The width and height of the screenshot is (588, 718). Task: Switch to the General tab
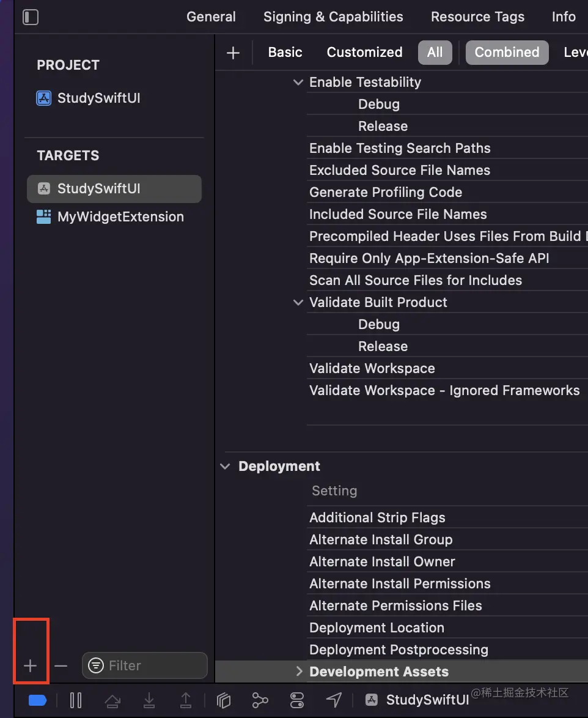coord(211,17)
